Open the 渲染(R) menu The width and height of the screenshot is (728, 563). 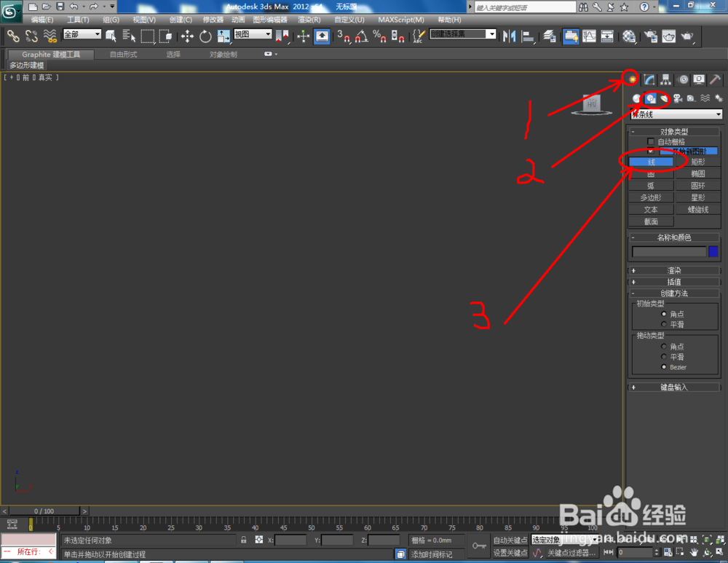(309, 20)
